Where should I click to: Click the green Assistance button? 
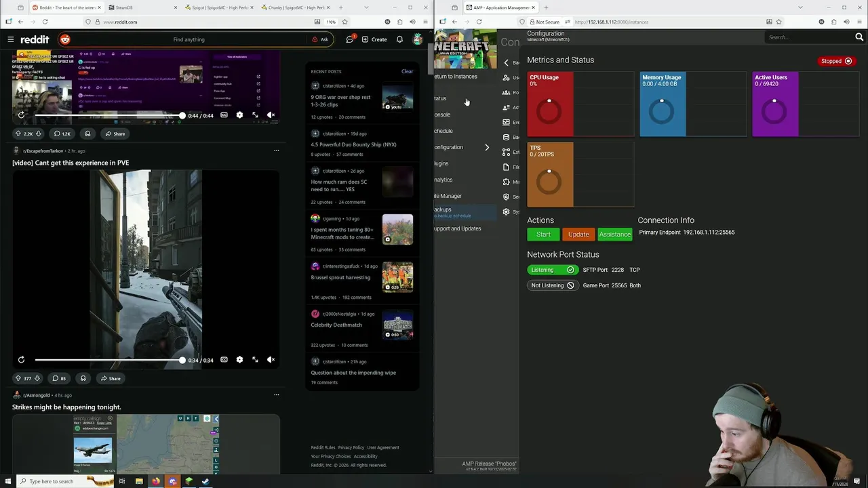[615, 235]
